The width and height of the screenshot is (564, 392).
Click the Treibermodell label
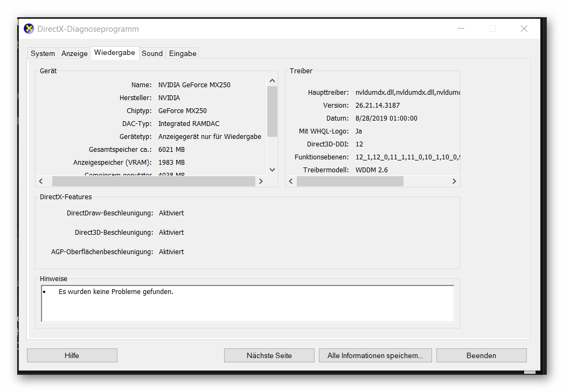click(x=326, y=170)
